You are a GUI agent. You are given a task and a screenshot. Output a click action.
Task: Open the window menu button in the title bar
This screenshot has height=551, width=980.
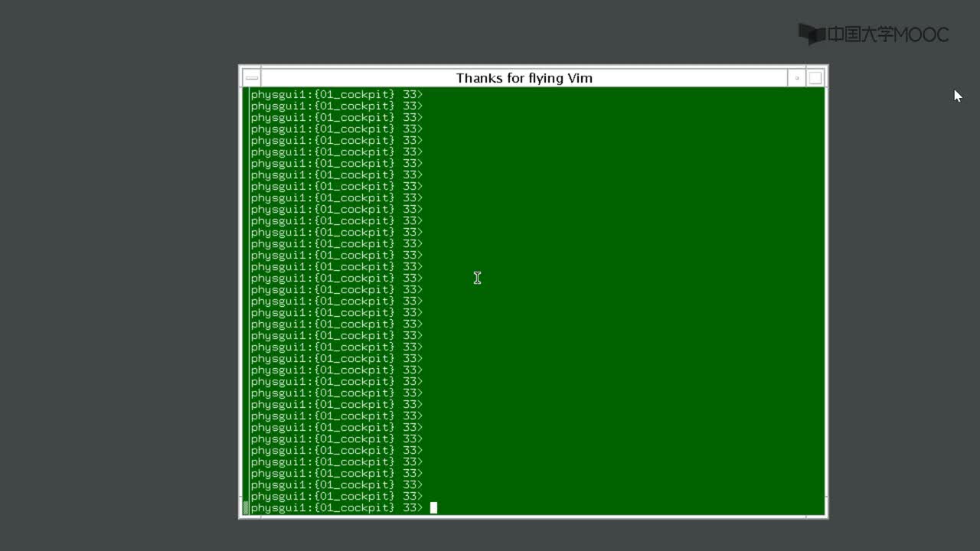click(x=252, y=78)
